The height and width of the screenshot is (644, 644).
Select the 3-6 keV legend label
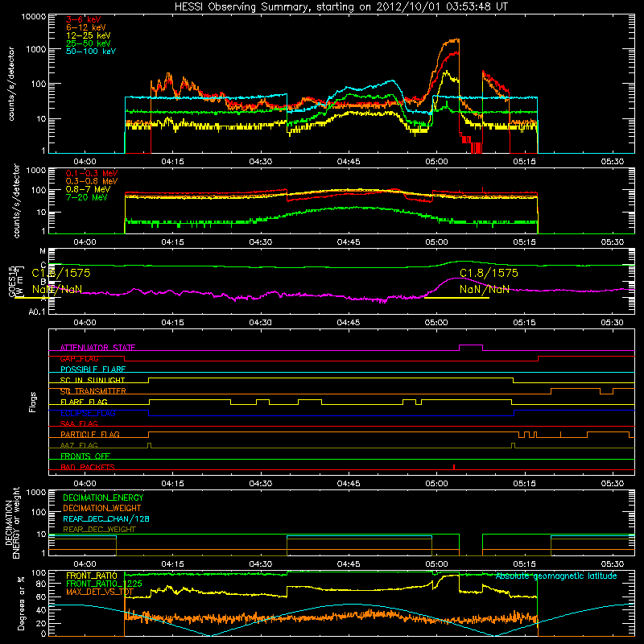pos(84,19)
